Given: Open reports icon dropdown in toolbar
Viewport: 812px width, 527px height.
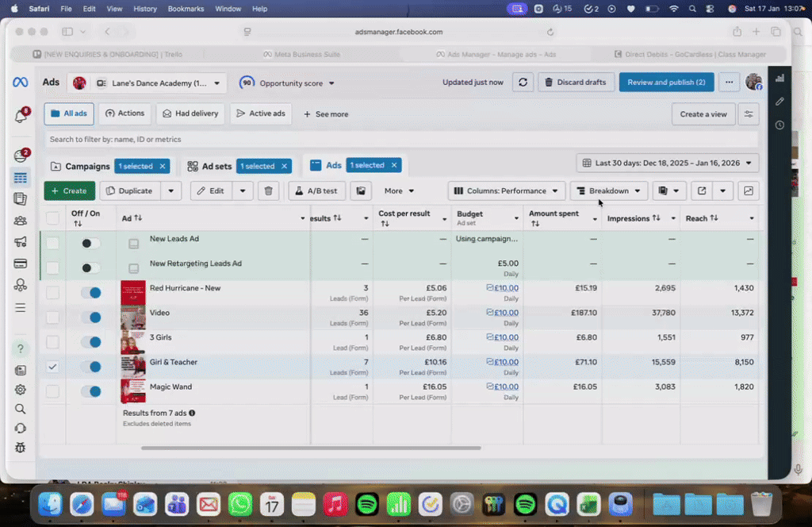Looking at the screenshot, I should [668, 190].
